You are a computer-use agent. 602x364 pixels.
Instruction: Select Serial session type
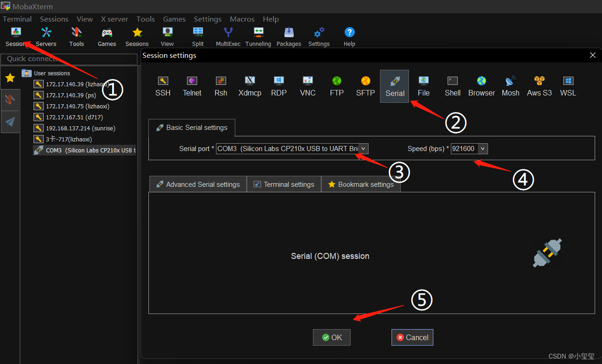(x=395, y=86)
